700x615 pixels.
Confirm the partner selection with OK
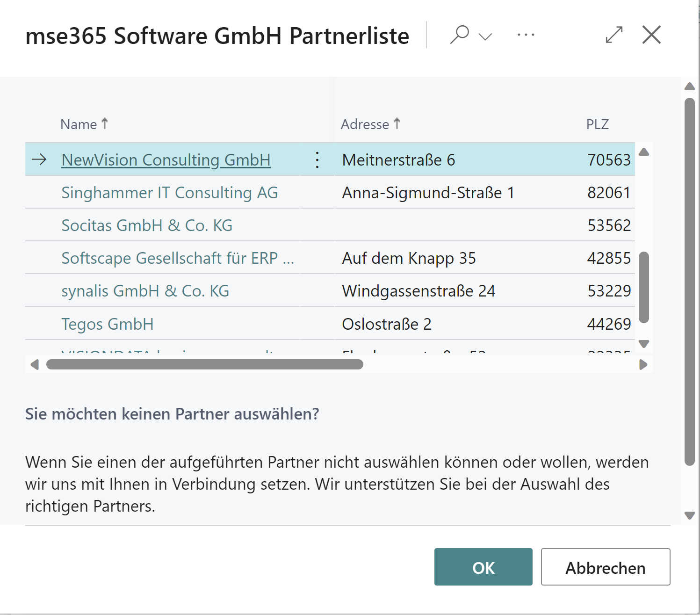tap(483, 567)
